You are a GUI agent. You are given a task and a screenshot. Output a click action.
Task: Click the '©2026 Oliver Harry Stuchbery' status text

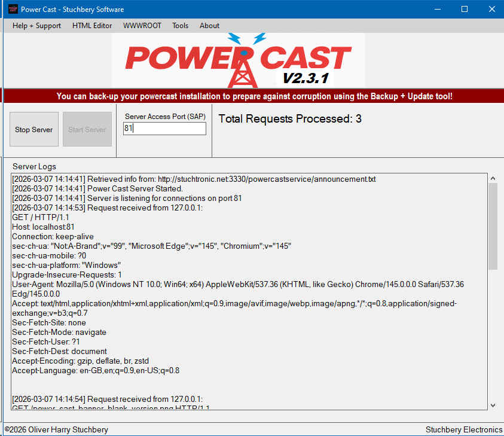click(x=56, y=429)
